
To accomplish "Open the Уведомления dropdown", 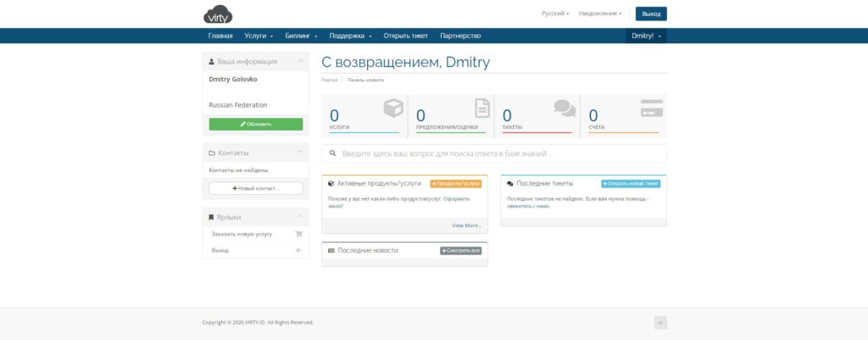I will pos(599,14).
